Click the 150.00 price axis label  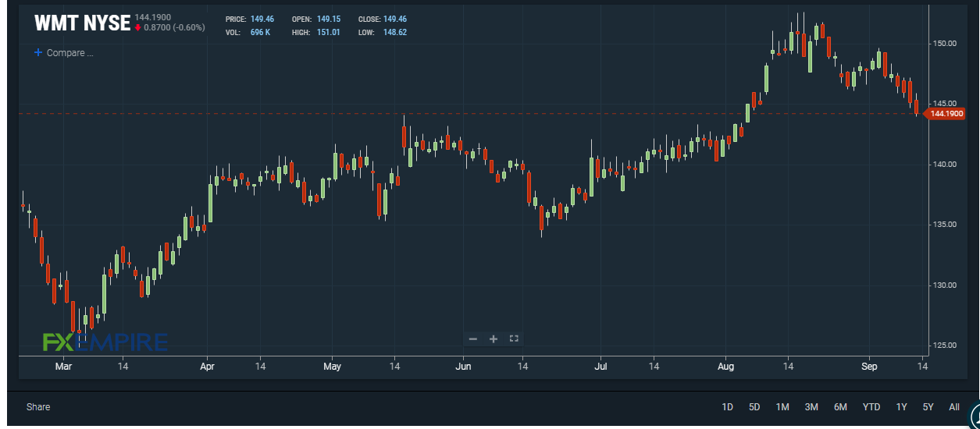pyautogui.click(x=946, y=44)
